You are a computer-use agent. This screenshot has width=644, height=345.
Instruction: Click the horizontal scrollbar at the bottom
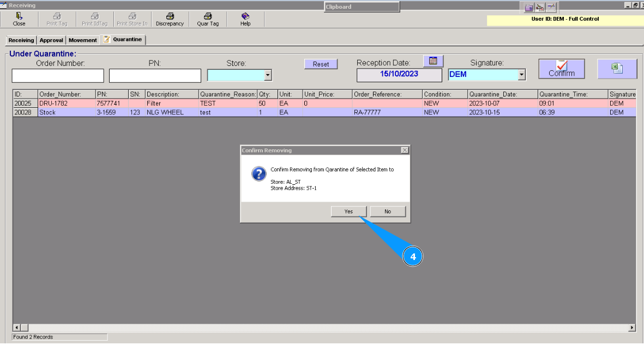327,327
